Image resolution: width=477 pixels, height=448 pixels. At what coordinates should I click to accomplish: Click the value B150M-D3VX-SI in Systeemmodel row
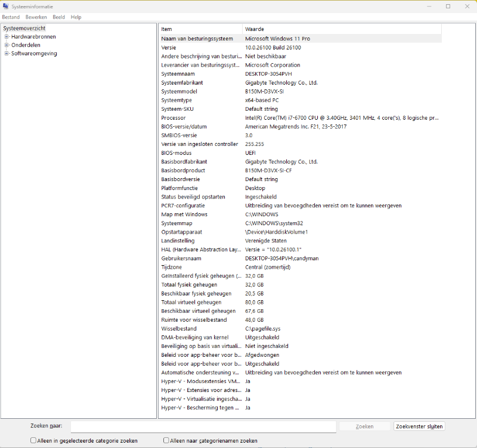(264, 92)
